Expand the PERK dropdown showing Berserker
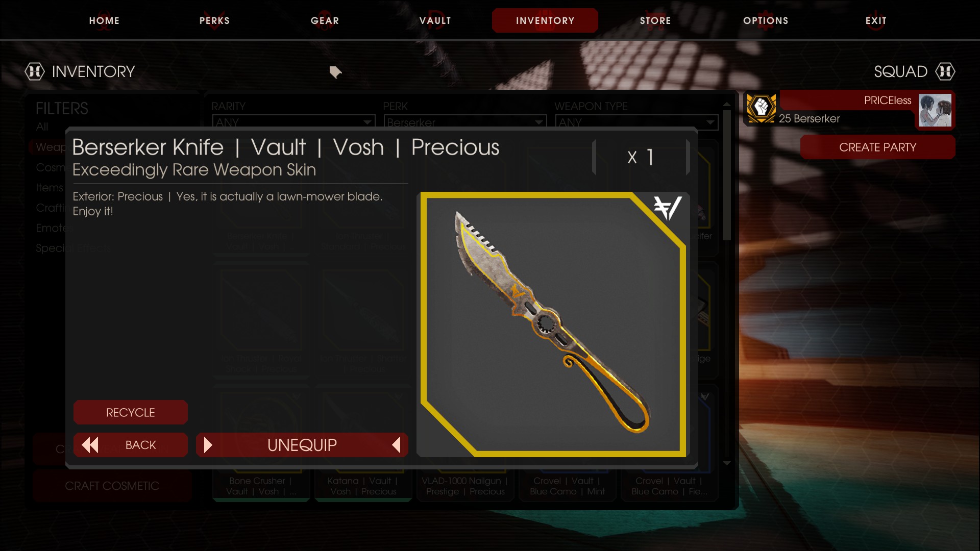This screenshot has width=980, height=551. 465,121
